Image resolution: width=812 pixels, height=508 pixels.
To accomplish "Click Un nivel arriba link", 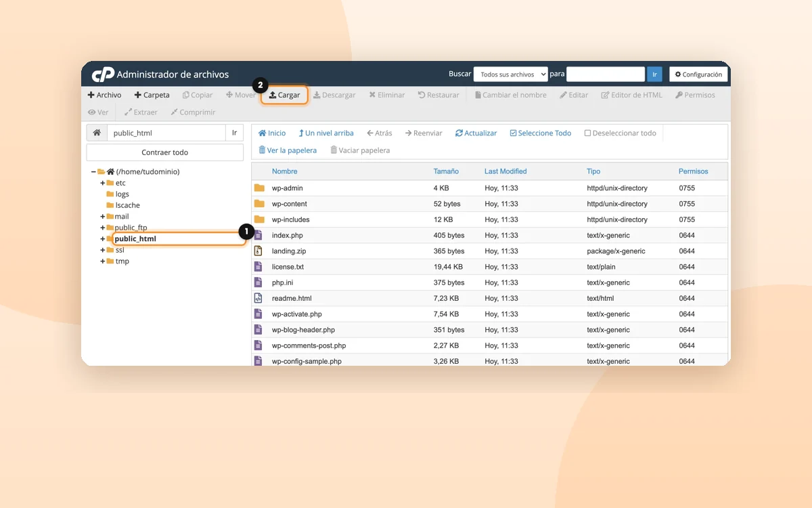I will [x=326, y=133].
